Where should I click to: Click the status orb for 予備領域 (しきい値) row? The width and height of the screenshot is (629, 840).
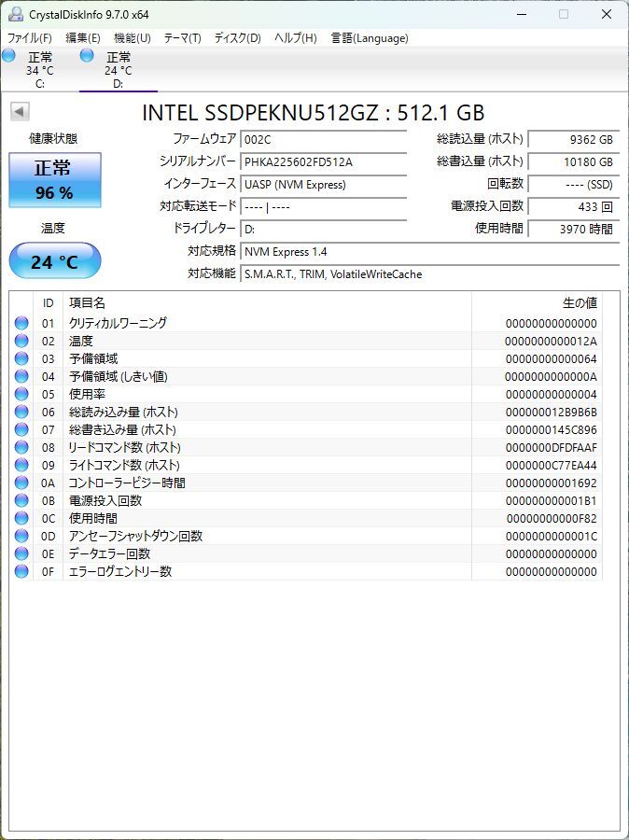(21, 376)
